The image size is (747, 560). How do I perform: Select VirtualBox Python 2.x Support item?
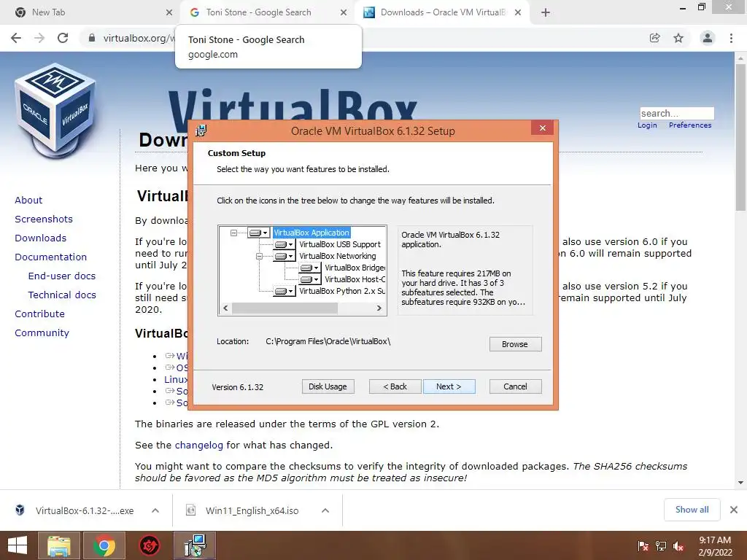pyautogui.click(x=342, y=291)
